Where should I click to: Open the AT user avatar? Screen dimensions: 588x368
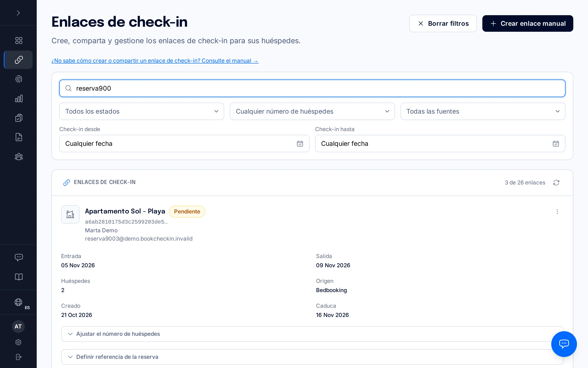[18, 326]
